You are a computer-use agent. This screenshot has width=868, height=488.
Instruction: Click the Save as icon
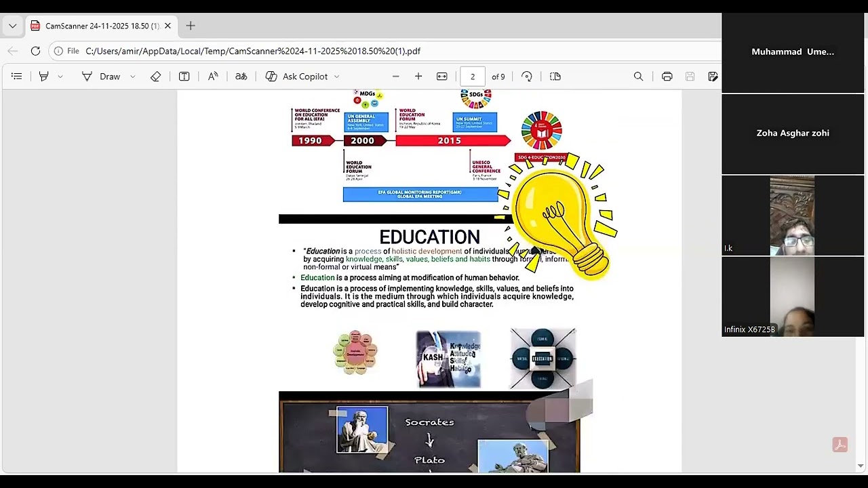[713, 77]
